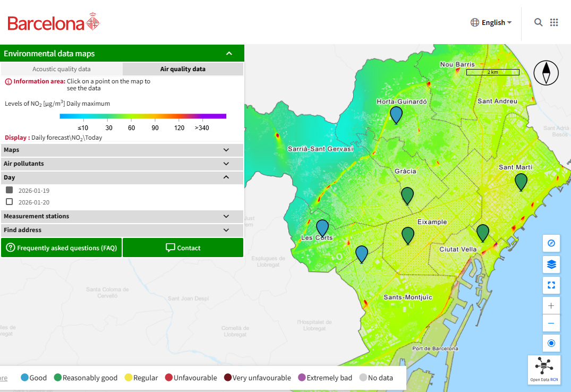This screenshot has width=571, height=392.
Task: Enter fullscreen map view icon
Action: 551,285
